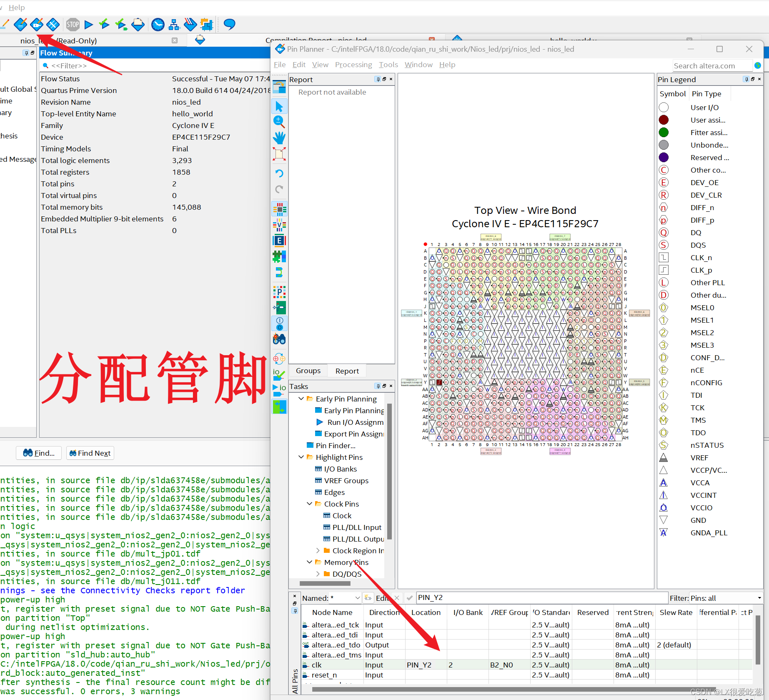
Task: Click the io checkmark I/O assignment analysis icon
Action: [279, 374]
